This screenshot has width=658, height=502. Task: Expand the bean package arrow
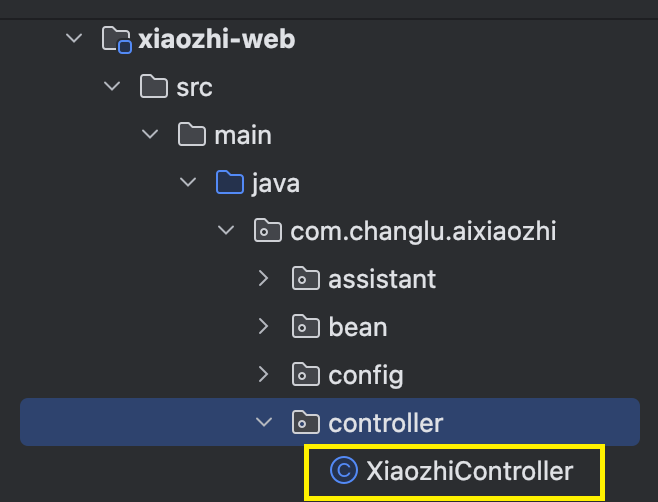tap(264, 326)
